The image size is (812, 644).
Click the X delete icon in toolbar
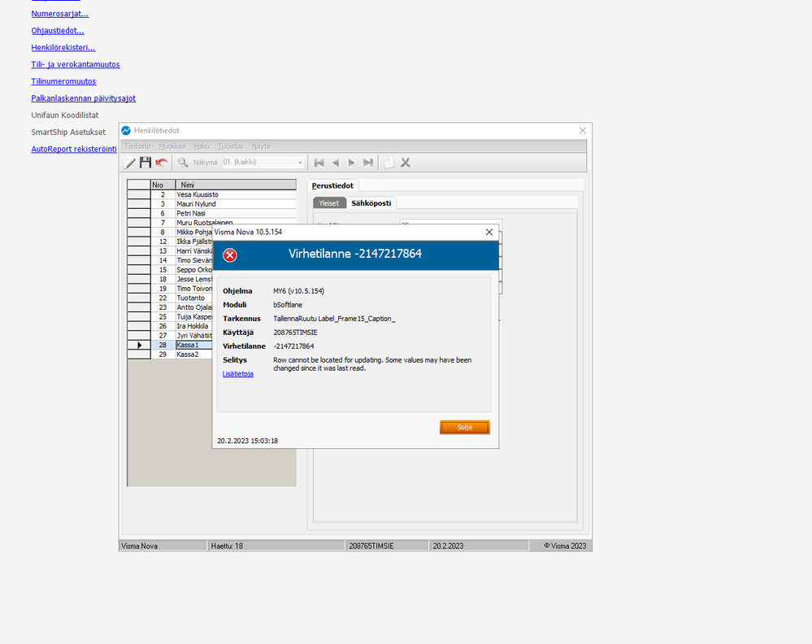(406, 163)
